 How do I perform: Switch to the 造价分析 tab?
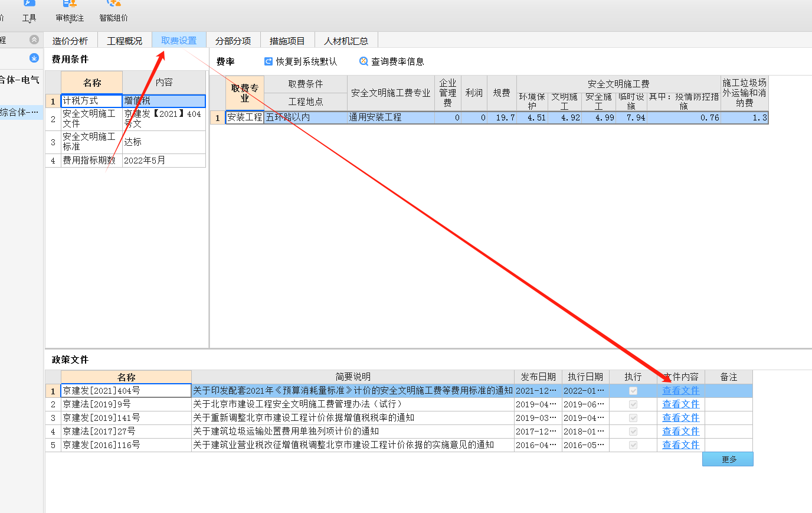point(70,41)
